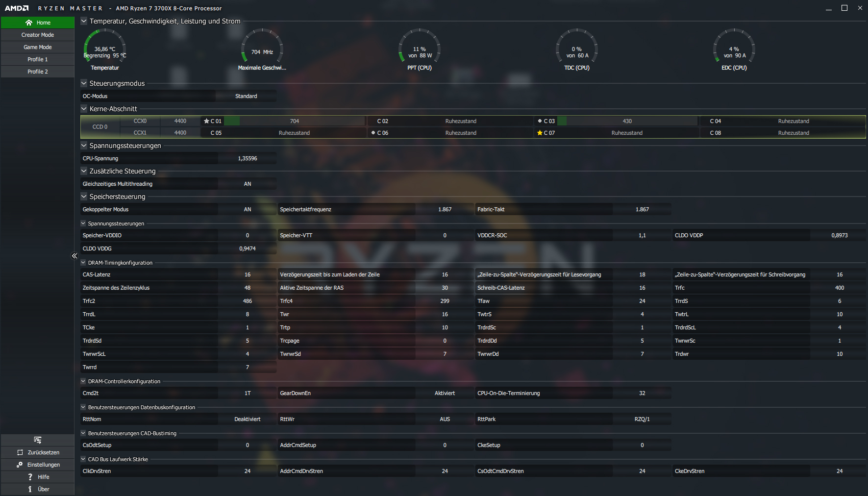
Task: Click VDDCR-SOC value 1,1
Action: pos(642,235)
